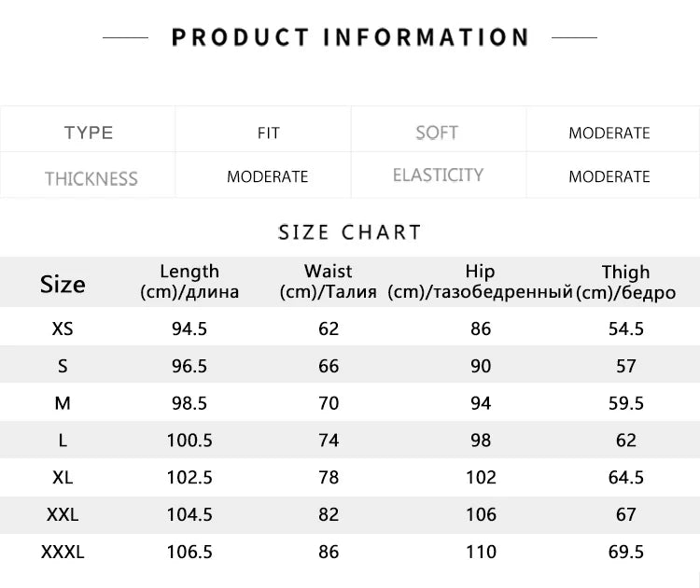Select waist value 78 in the XL row
The image size is (700, 588).
tap(329, 477)
